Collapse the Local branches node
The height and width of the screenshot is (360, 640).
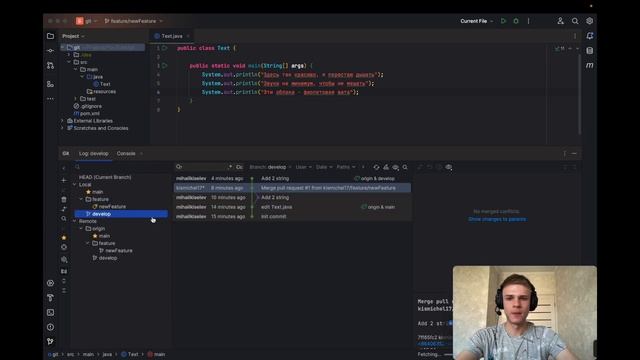coord(75,184)
